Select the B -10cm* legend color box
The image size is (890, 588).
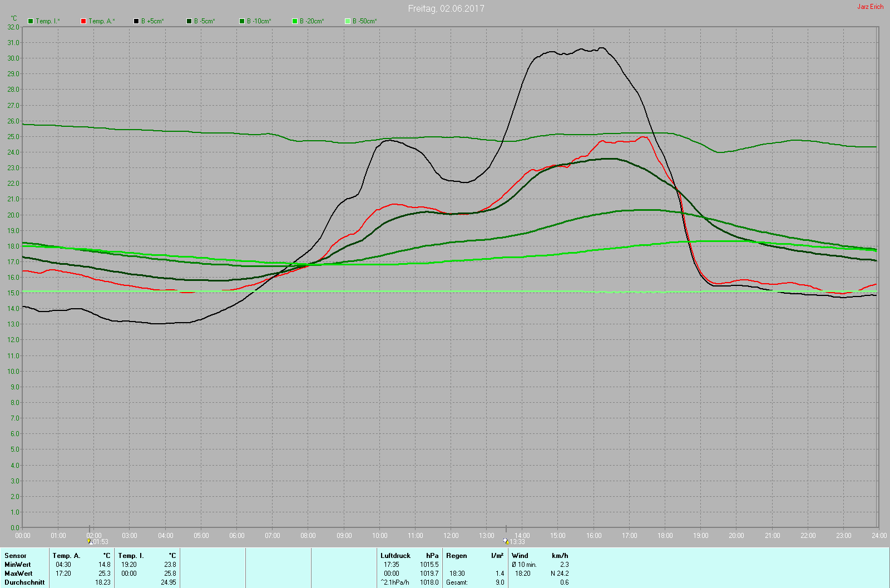[242, 21]
